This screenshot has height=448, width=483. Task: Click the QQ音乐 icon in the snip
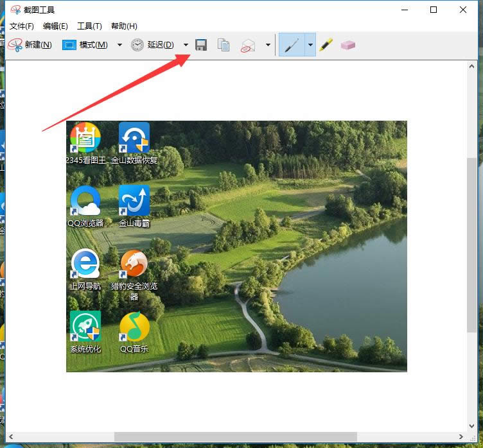(134, 327)
